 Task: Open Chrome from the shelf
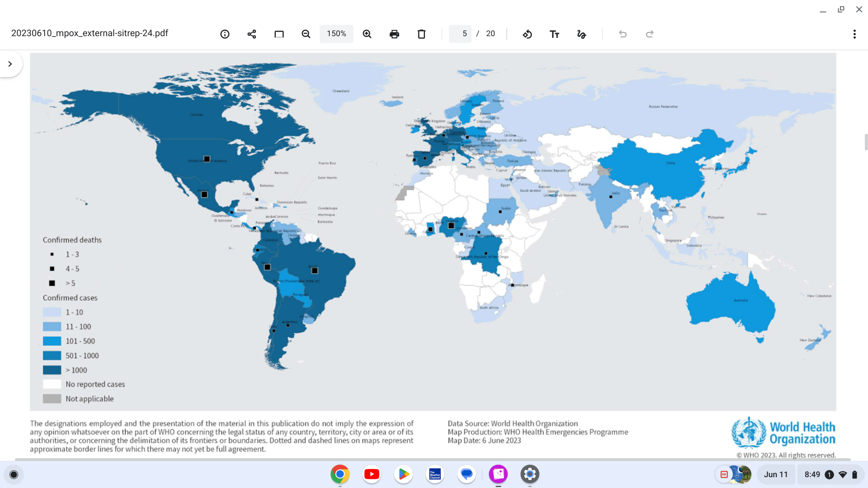(x=340, y=474)
